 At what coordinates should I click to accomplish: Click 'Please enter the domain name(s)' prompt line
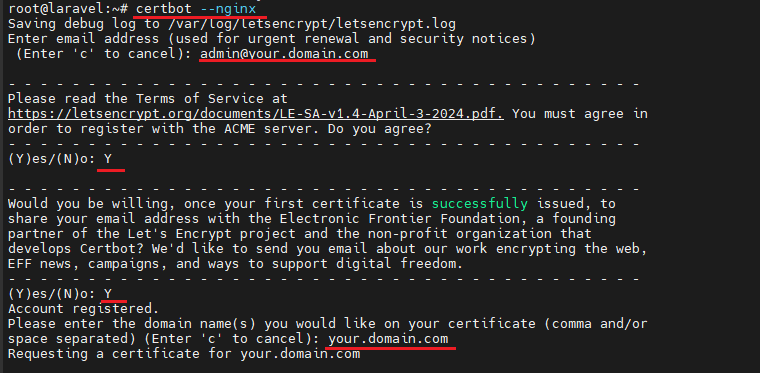pos(328,324)
